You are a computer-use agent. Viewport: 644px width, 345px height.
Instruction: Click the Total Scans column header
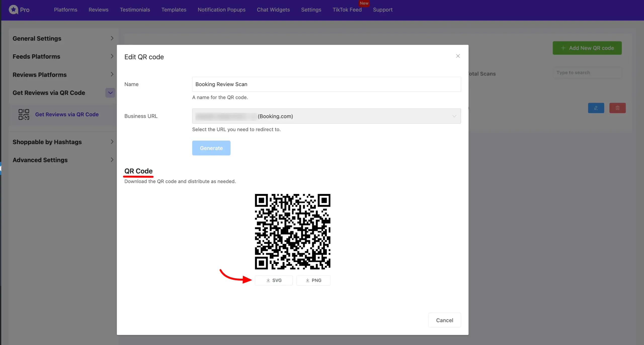pyautogui.click(x=482, y=74)
